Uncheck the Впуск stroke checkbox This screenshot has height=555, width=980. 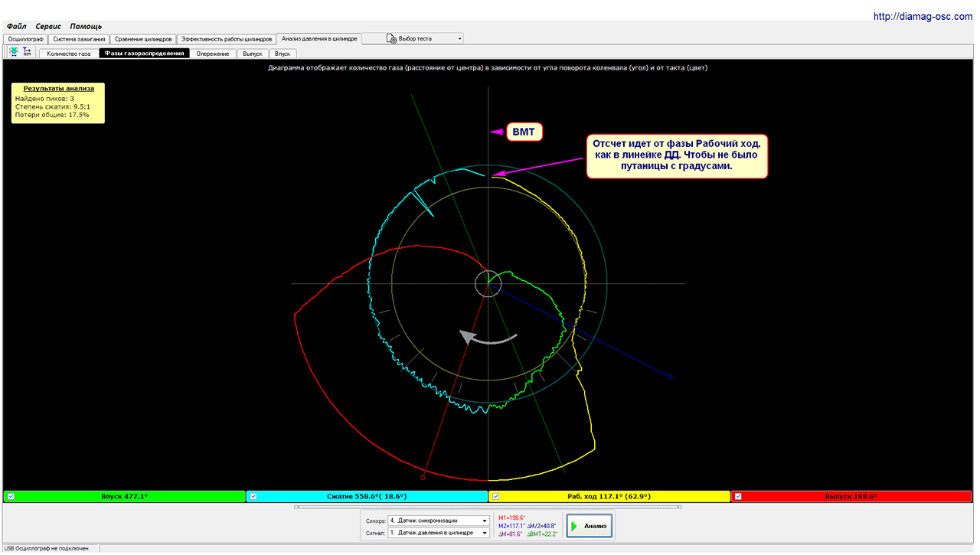tap(11, 496)
